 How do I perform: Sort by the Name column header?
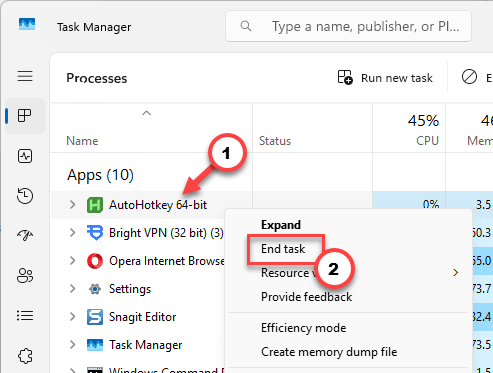(x=82, y=141)
